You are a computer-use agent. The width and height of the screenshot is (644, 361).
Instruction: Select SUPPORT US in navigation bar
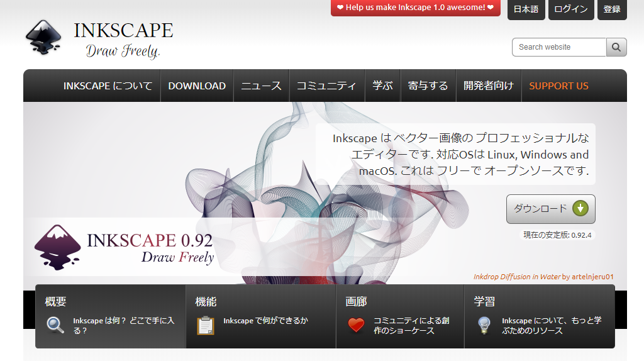(x=558, y=86)
